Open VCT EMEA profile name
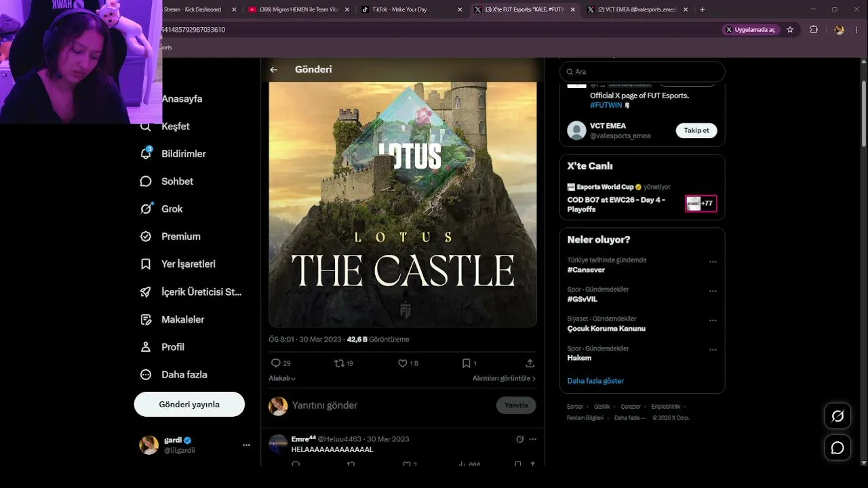 [x=608, y=126]
